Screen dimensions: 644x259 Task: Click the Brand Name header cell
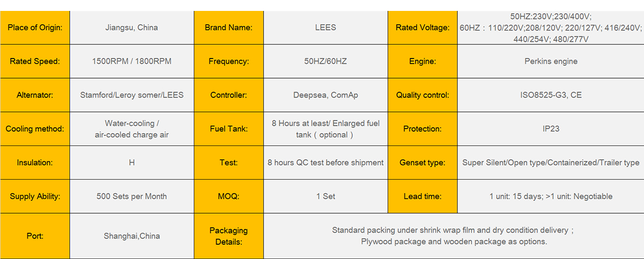coord(229,27)
